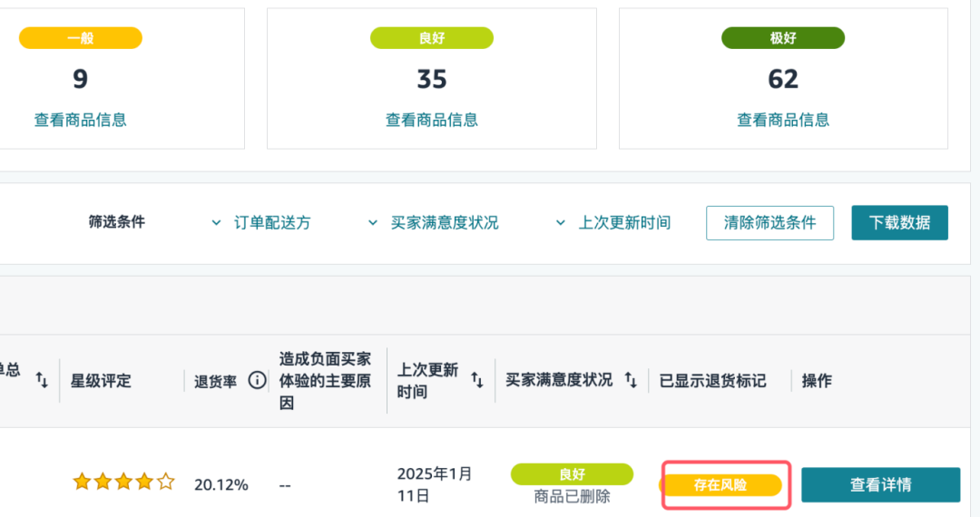
Task: Open 查看详情 for the listed product
Action: (880, 484)
